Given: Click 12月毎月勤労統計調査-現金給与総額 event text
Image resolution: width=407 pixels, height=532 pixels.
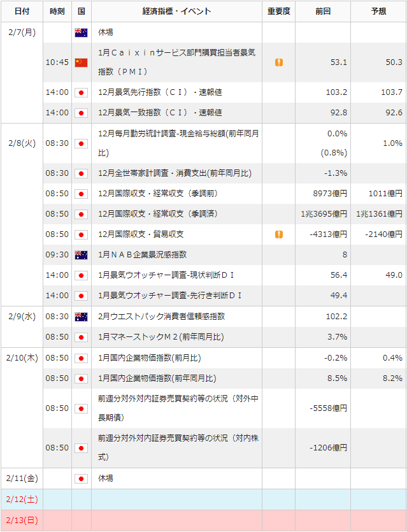Looking at the screenshot, I should (x=178, y=143).
